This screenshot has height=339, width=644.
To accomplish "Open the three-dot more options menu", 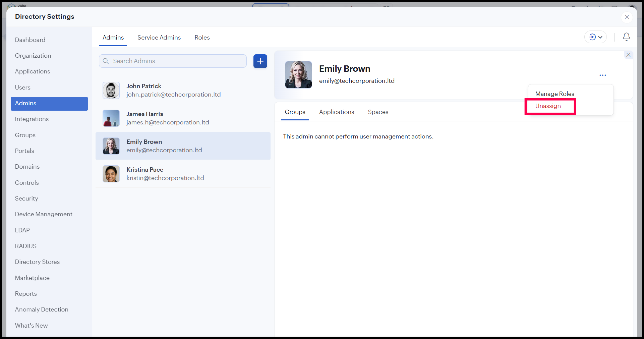I will tap(602, 75).
